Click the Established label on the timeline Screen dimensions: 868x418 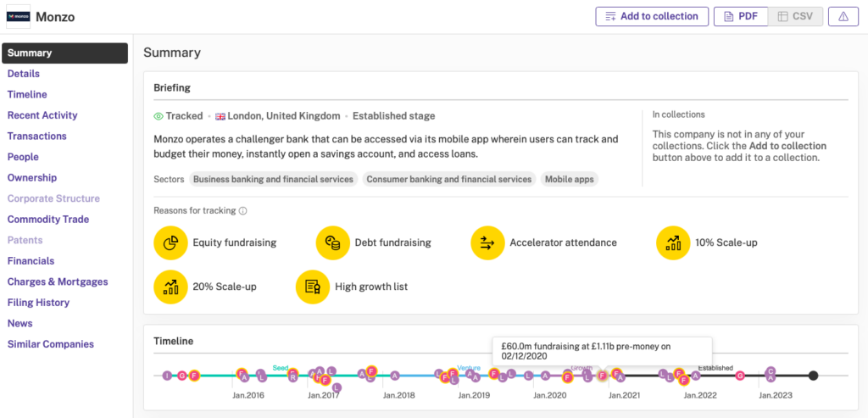tap(715, 368)
